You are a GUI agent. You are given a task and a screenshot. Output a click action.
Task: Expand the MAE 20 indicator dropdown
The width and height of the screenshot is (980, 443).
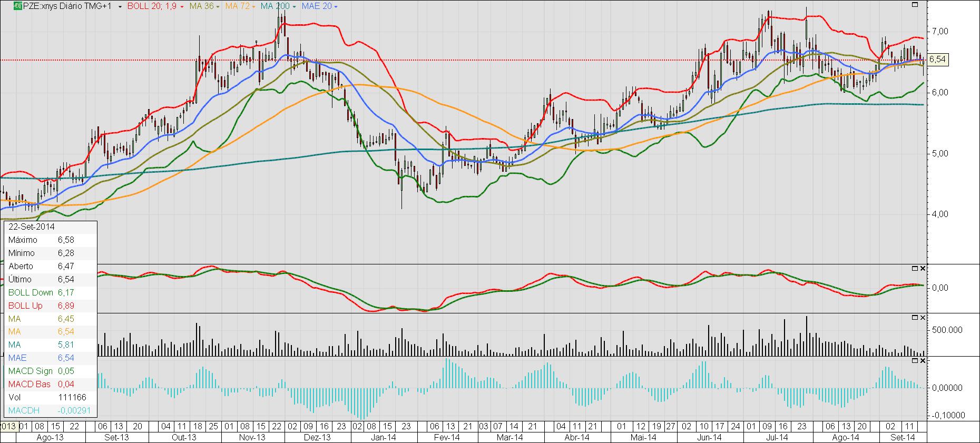pos(336,7)
